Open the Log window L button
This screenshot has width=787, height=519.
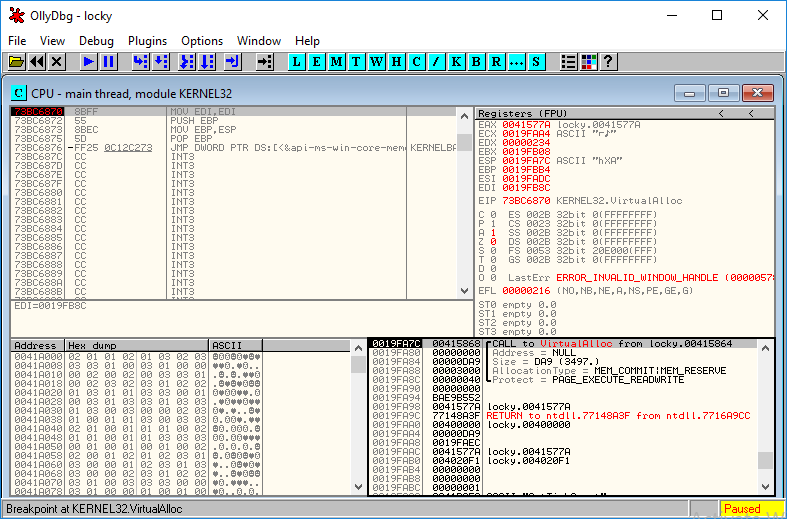[x=297, y=62]
